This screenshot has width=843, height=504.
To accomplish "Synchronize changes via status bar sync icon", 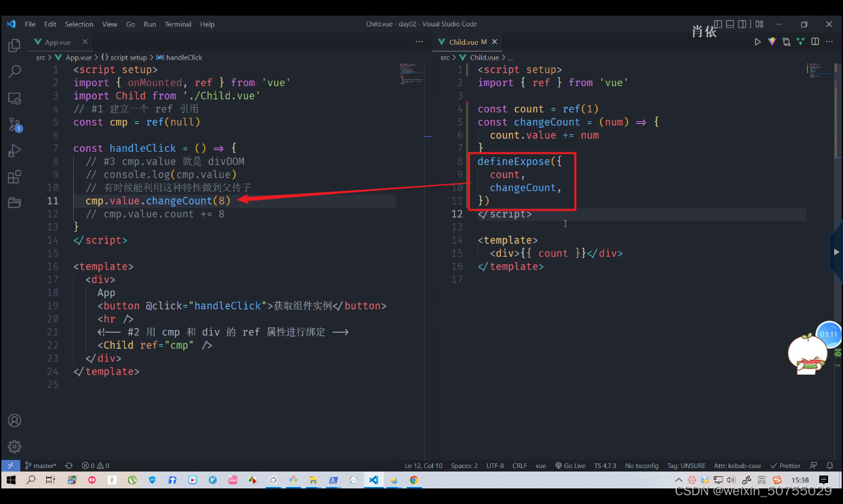I will [68, 465].
